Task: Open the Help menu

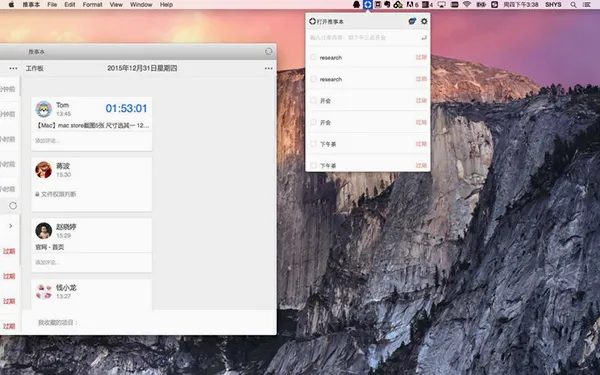Action: point(166,5)
